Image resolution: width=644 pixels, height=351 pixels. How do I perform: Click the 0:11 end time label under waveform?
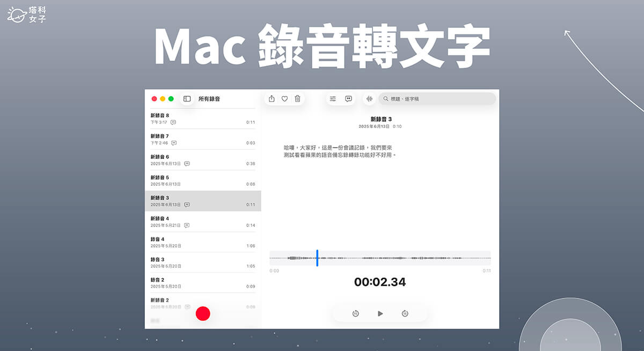click(487, 271)
